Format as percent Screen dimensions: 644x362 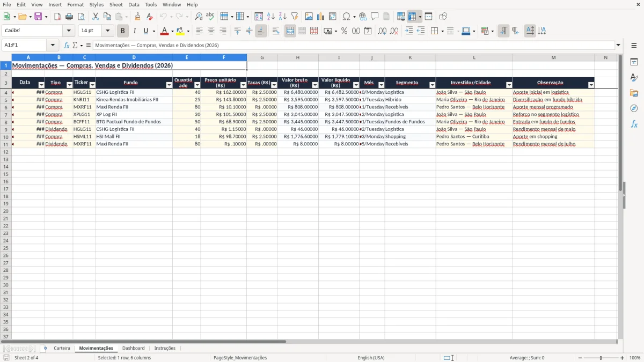click(x=345, y=31)
